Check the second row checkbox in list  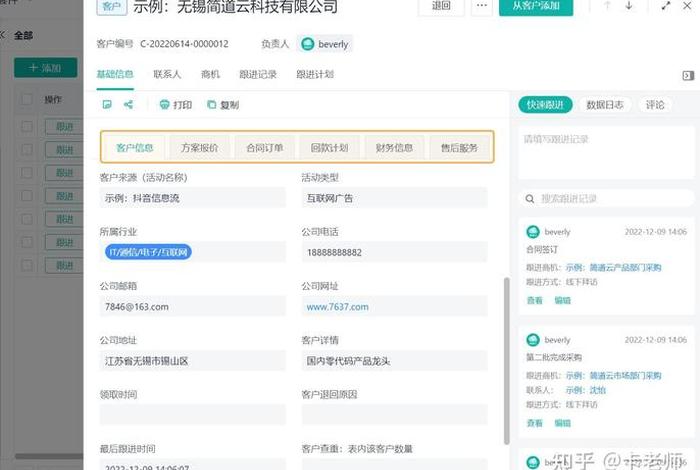pyautogui.click(x=27, y=150)
